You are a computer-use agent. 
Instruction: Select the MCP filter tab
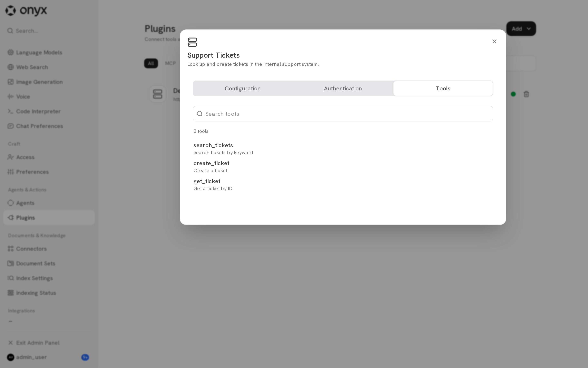(x=170, y=63)
